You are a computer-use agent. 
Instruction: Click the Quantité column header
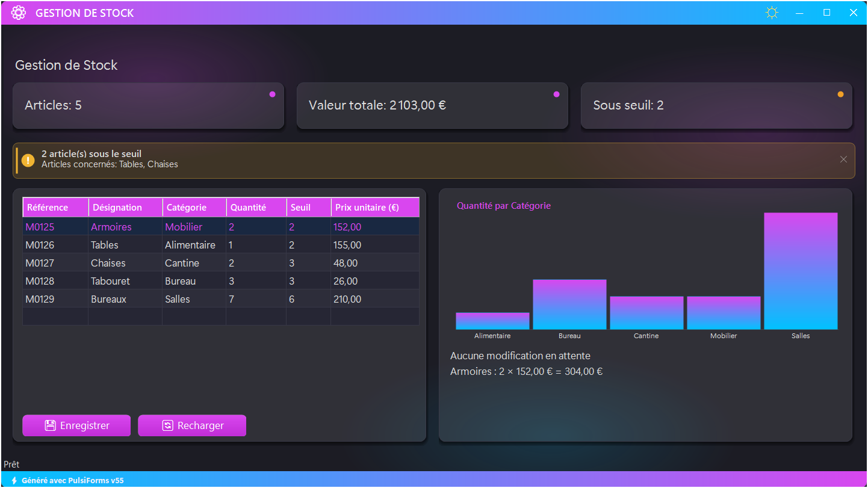pos(256,207)
